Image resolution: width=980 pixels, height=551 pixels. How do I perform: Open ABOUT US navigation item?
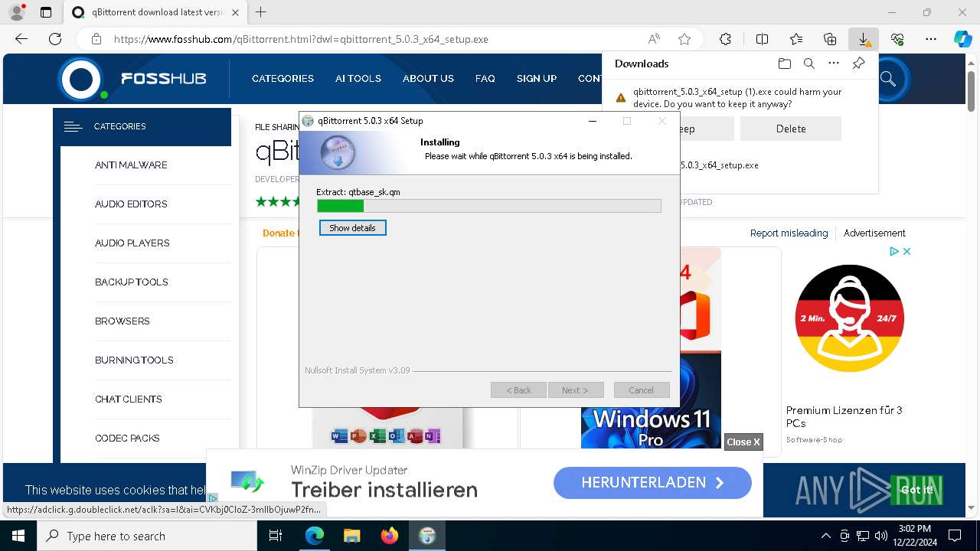coord(428,78)
